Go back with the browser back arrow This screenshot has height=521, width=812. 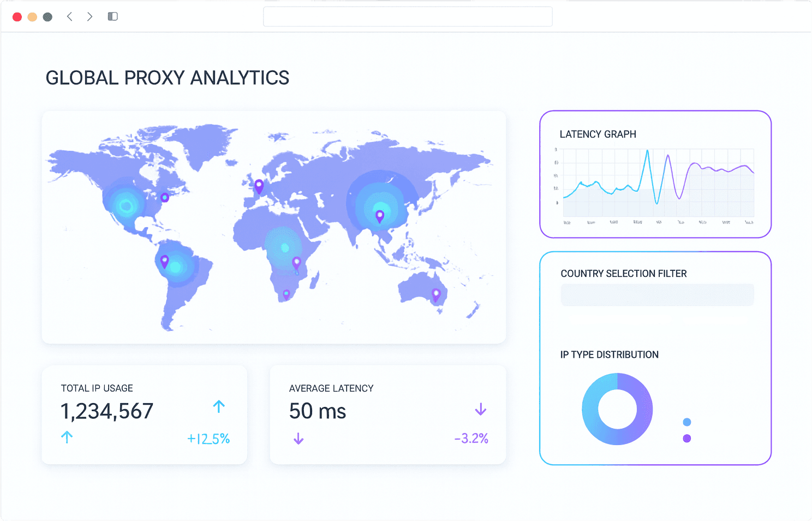point(69,16)
